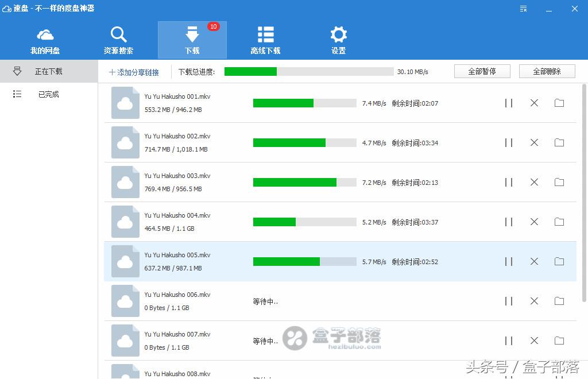
Task: Click the overall download progress bar
Action: [310, 71]
